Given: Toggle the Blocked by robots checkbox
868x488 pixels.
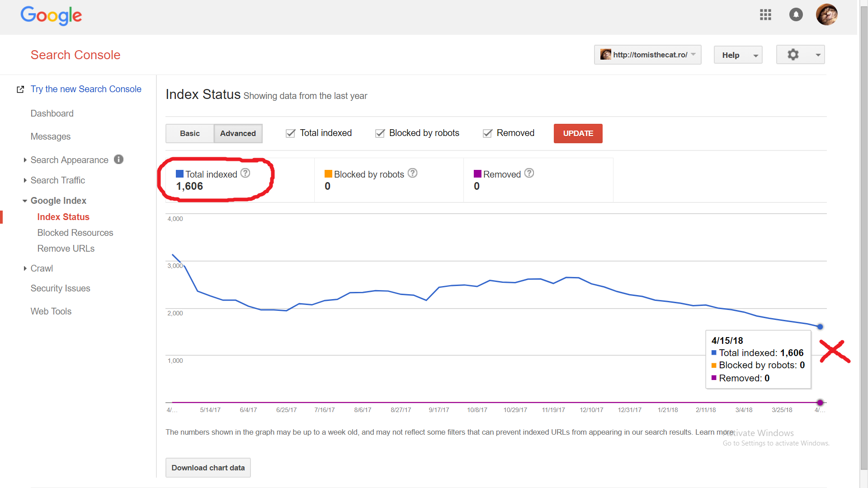Looking at the screenshot, I should pos(380,133).
